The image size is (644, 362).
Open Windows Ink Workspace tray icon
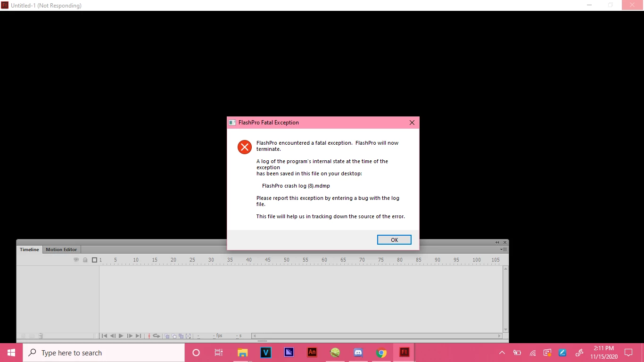point(579,353)
